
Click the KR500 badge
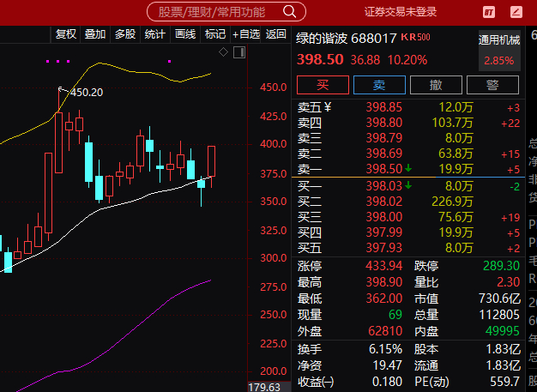point(415,37)
